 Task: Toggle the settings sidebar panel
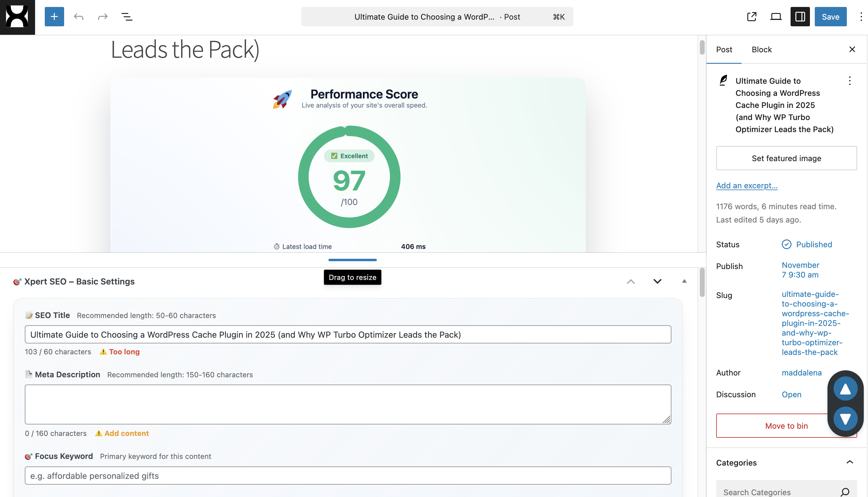point(800,17)
